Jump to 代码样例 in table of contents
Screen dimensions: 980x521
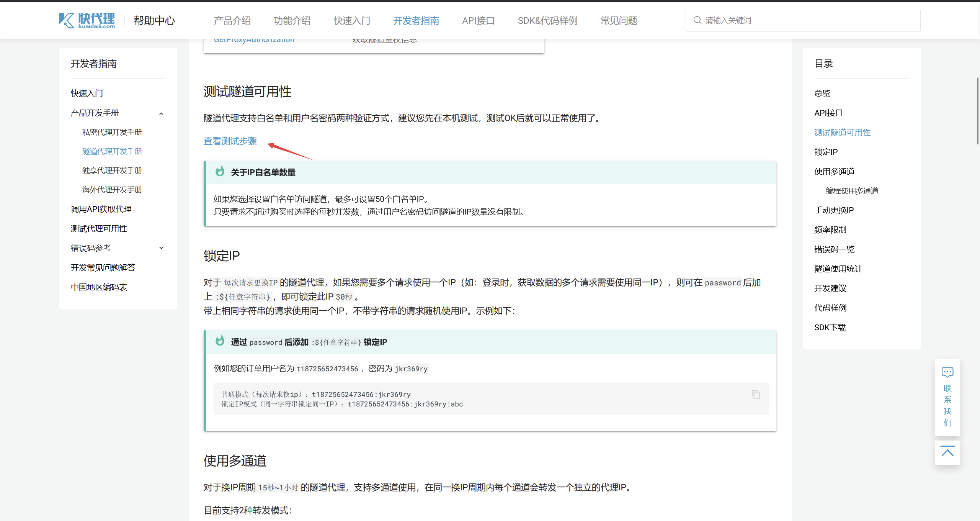pos(830,308)
